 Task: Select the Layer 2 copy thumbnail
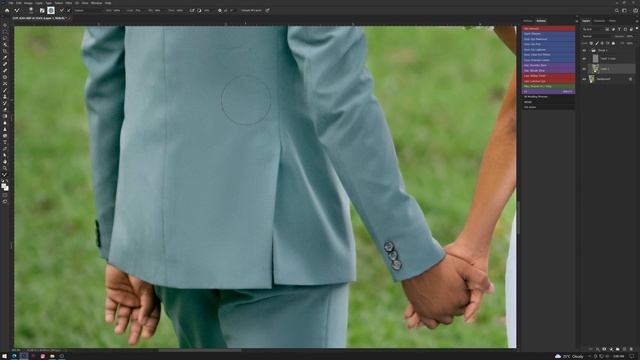[x=596, y=59]
